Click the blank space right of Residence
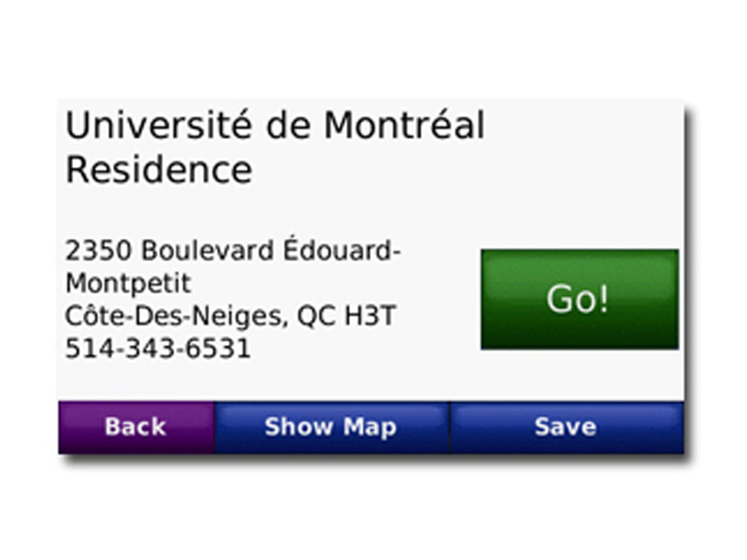 click(x=420, y=170)
